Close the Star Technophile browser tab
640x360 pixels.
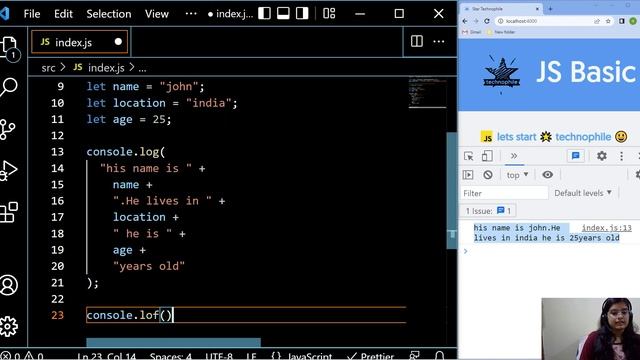[x=537, y=9]
